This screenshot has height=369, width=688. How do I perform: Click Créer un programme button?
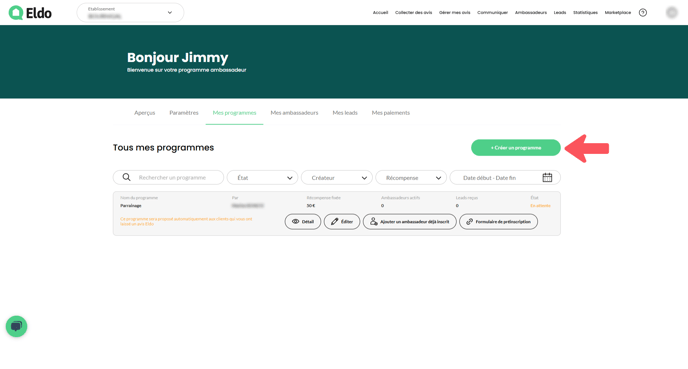click(516, 148)
